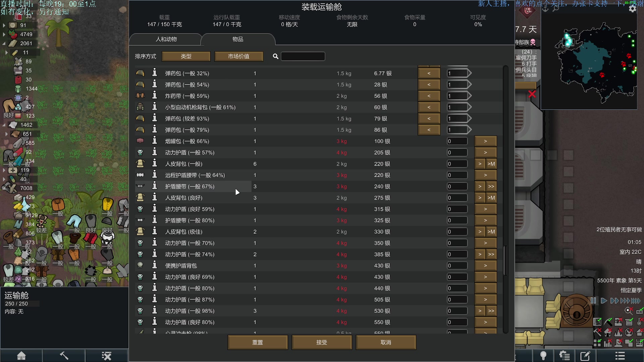
Task: Toggle the HUD display option
Action: [639, 311]
